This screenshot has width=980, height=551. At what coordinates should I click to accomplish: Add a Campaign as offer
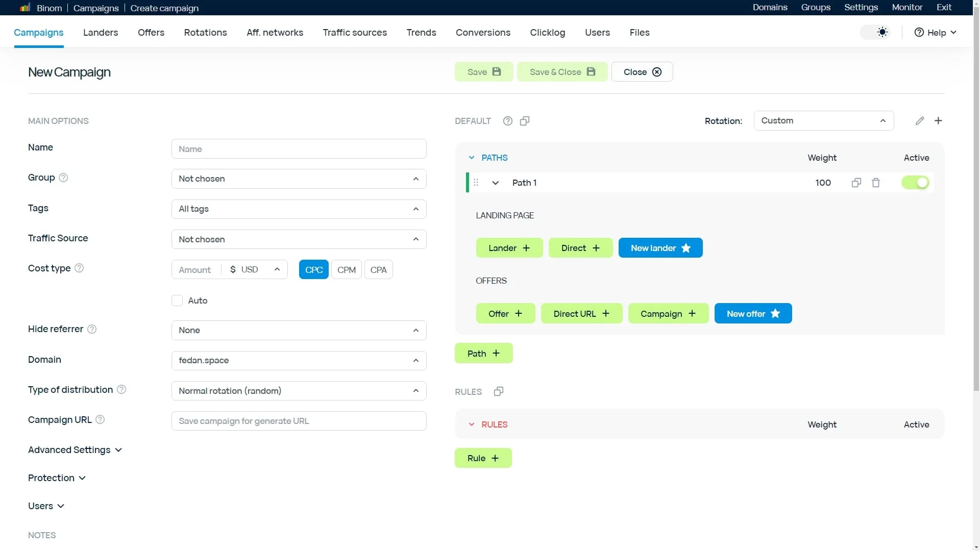pyautogui.click(x=668, y=313)
